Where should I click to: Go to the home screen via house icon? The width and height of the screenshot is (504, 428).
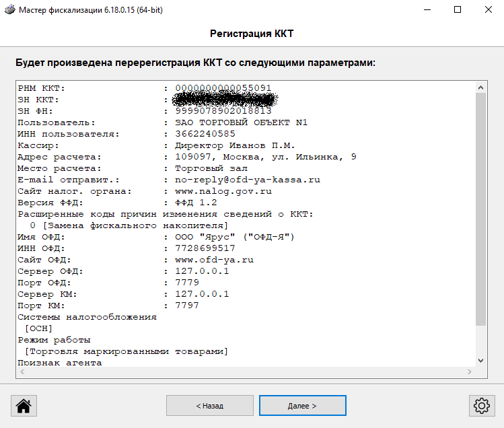24,406
